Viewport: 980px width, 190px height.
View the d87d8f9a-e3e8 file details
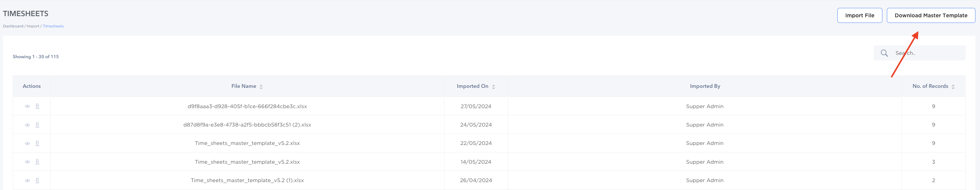click(x=27, y=125)
